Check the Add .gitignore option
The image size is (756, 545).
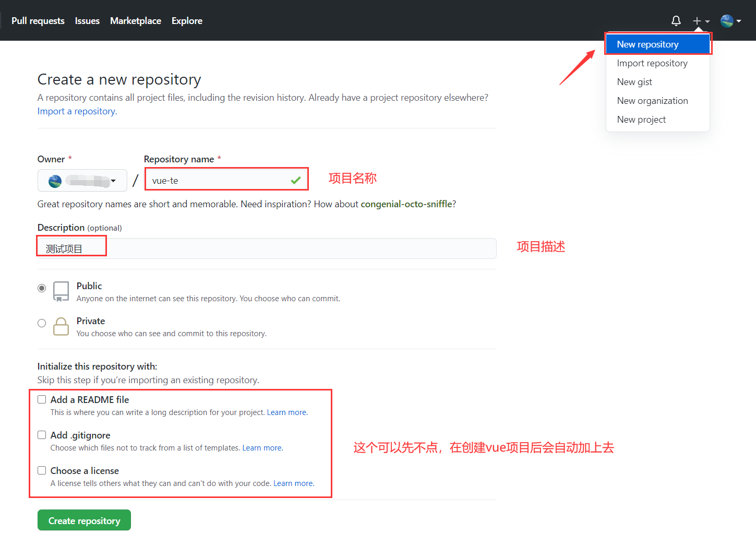click(42, 435)
